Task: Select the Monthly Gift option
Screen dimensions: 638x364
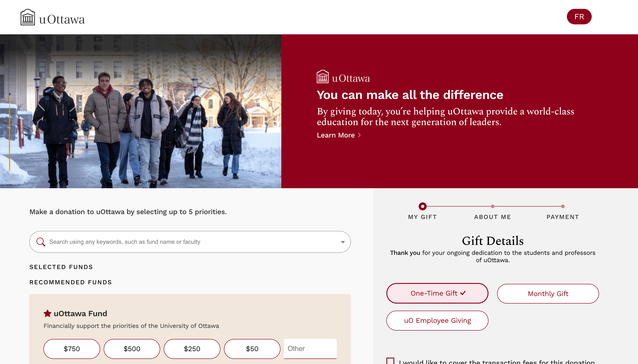Action: pyautogui.click(x=548, y=294)
